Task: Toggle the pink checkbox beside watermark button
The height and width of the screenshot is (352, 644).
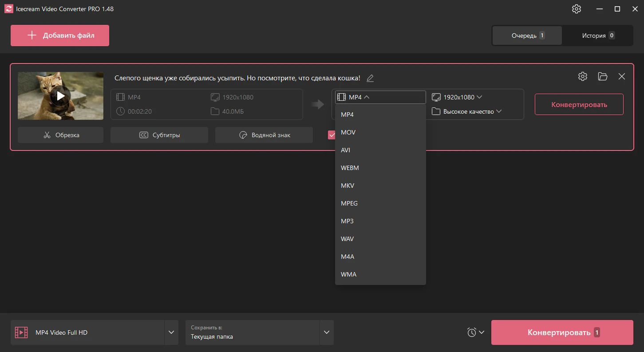Action: pyautogui.click(x=332, y=135)
